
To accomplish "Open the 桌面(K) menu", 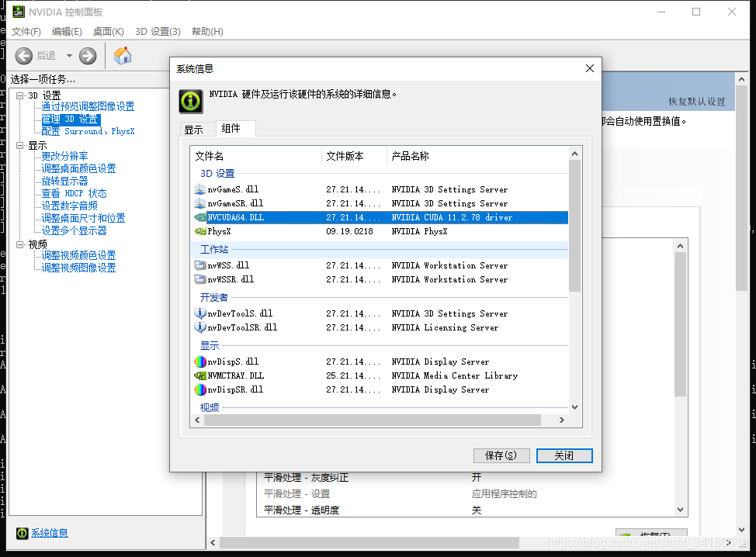I will pyautogui.click(x=108, y=32).
